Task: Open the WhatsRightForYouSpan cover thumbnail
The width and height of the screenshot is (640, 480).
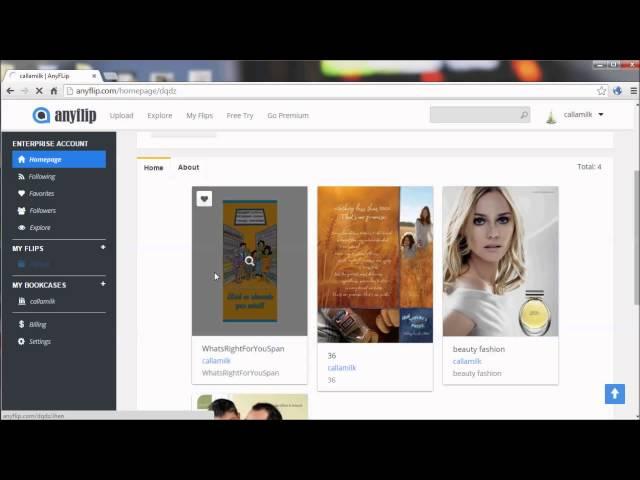Action: click(x=249, y=261)
